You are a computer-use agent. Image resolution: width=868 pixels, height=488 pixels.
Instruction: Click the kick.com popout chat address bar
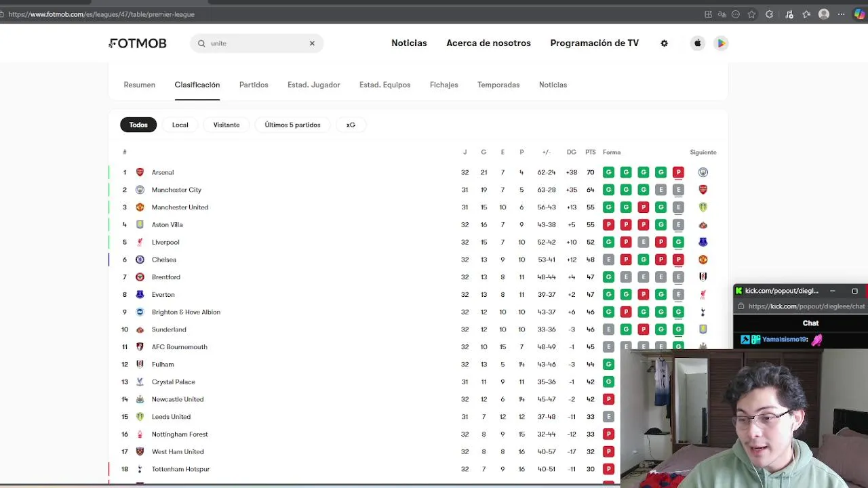[806, 306]
